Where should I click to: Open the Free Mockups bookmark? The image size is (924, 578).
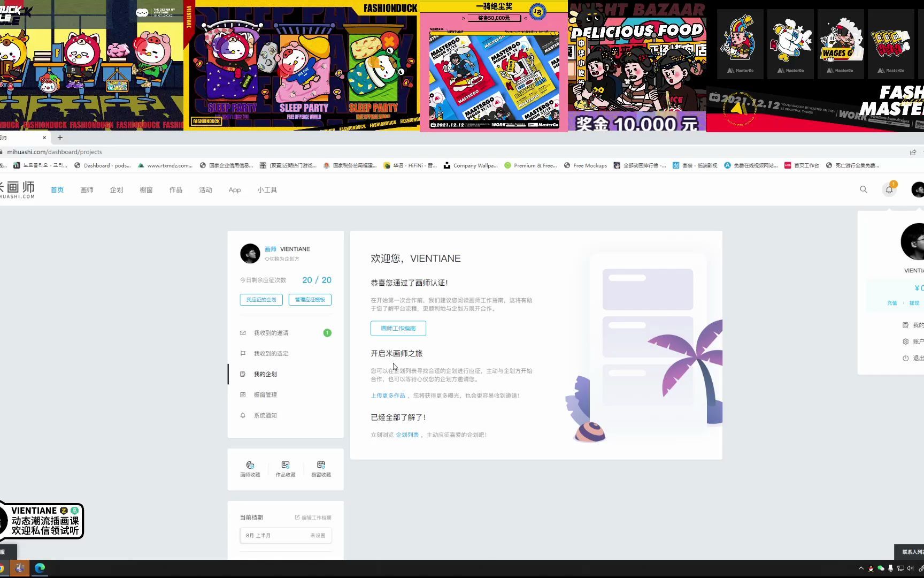[x=586, y=165]
